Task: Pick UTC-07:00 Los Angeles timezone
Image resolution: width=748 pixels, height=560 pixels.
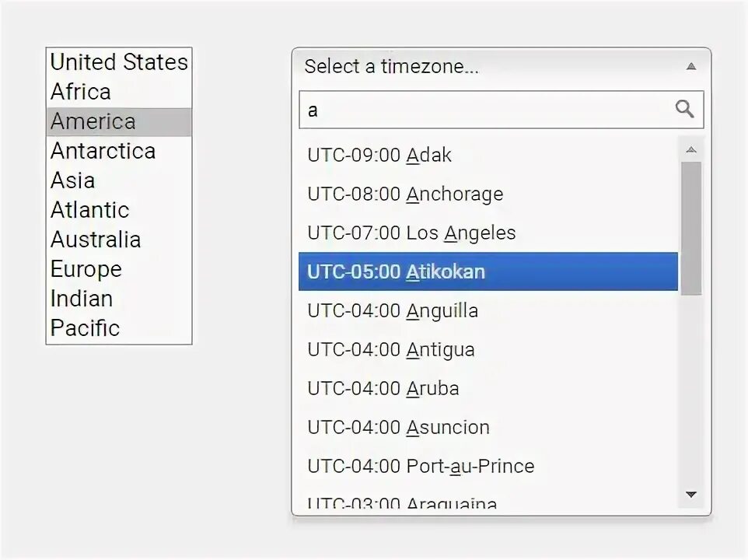Action: coord(411,233)
